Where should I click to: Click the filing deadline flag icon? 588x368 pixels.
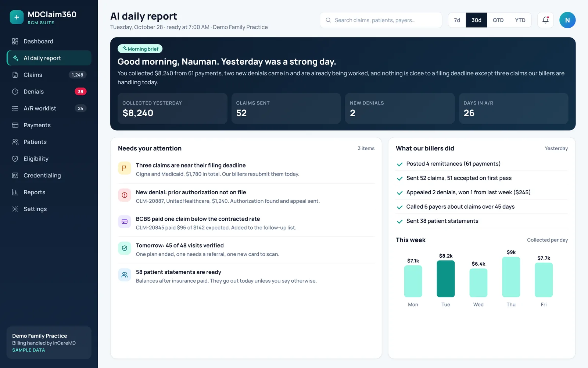point(124,168)
